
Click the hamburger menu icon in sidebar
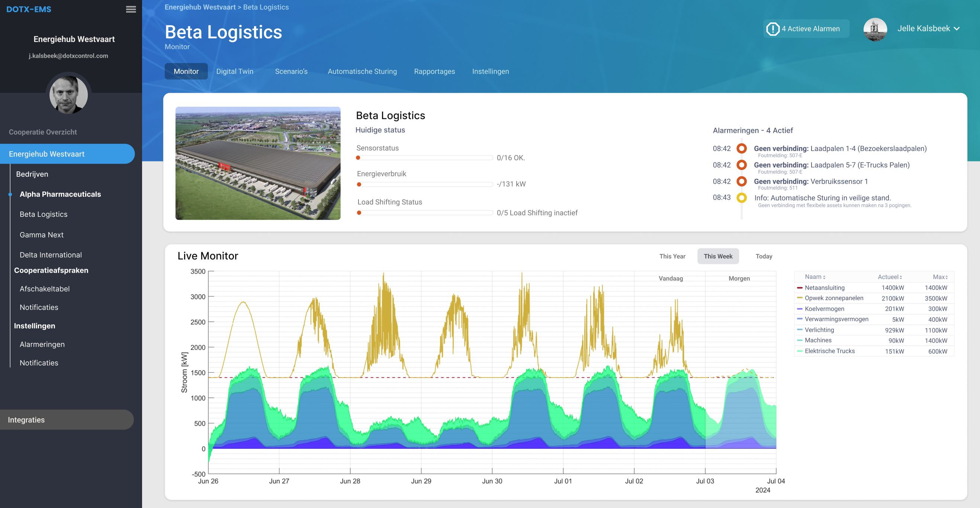(x=131, y=9)
